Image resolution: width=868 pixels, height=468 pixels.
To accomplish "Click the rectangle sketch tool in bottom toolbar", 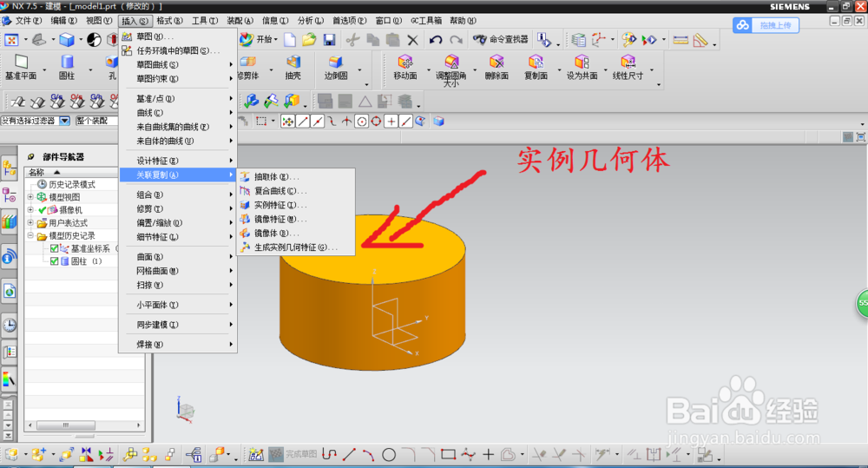I will 449,455.
